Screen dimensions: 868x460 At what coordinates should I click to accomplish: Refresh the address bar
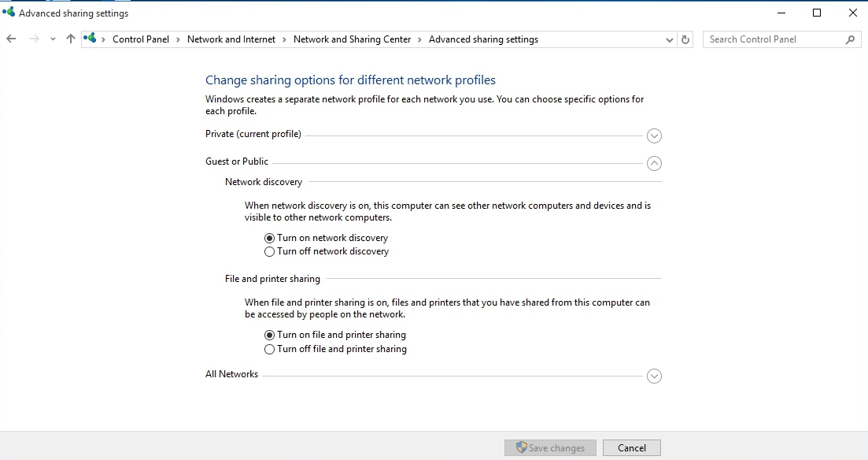(685, 39)
